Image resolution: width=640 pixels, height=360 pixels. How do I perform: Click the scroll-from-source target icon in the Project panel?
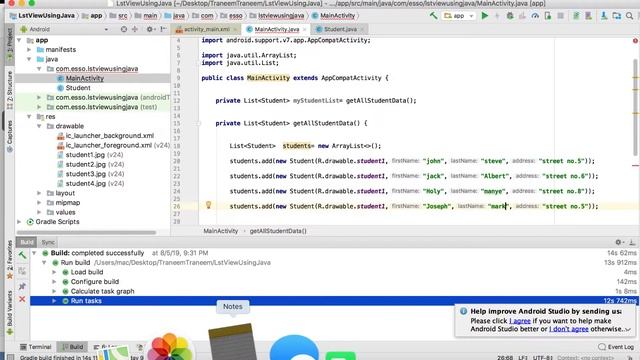point(124,29)
